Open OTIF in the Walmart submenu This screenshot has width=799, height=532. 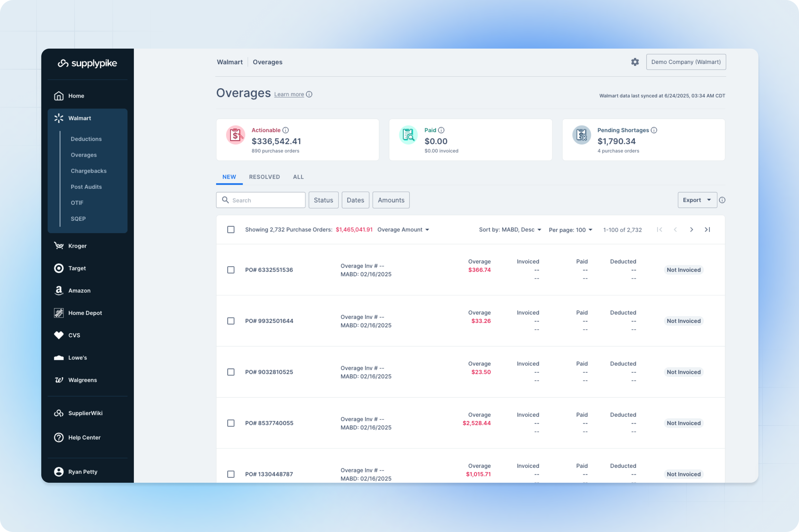(x=77, y=203)
